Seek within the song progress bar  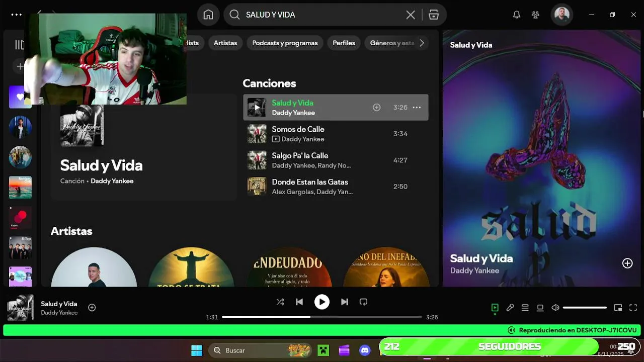pos(322,317)
